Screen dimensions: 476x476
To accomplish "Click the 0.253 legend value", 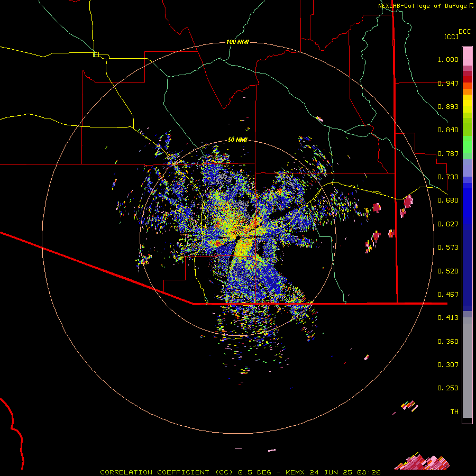I will click(x=448, y=388).
